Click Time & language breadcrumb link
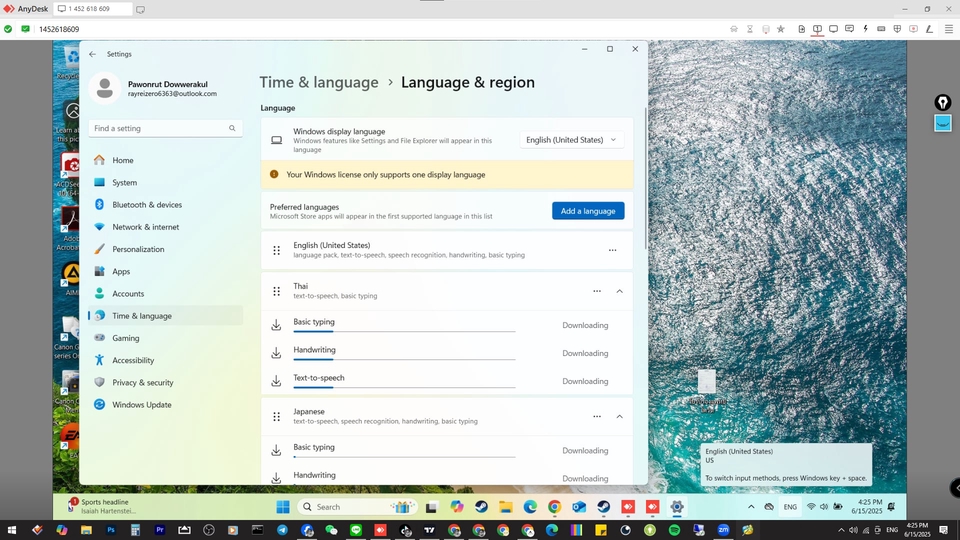 [319, 83]
